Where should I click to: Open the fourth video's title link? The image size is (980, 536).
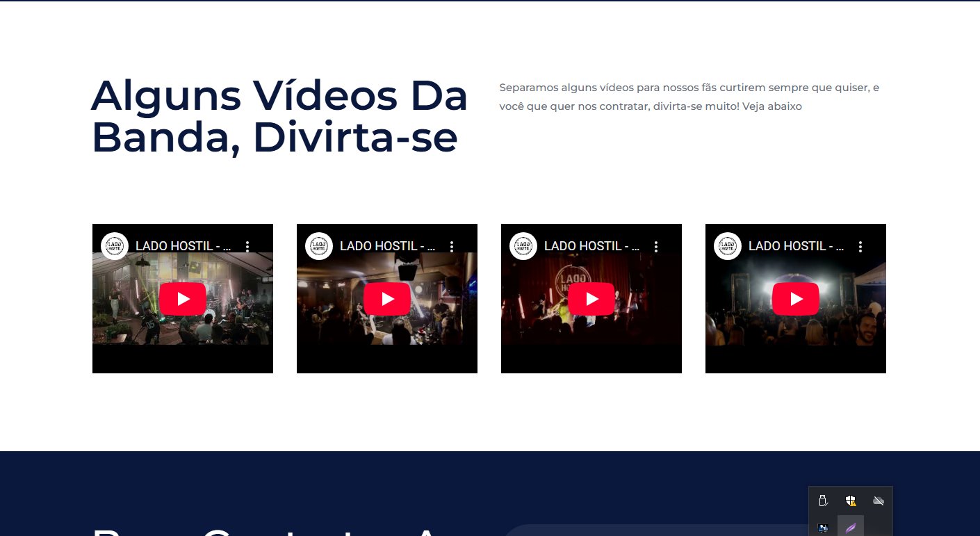point(796,246)
